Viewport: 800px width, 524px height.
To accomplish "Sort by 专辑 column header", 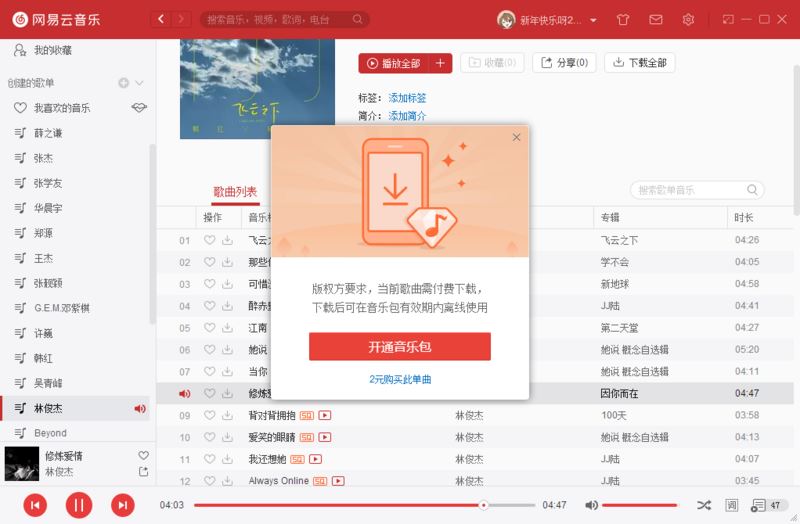I will (x=610, y=218).
